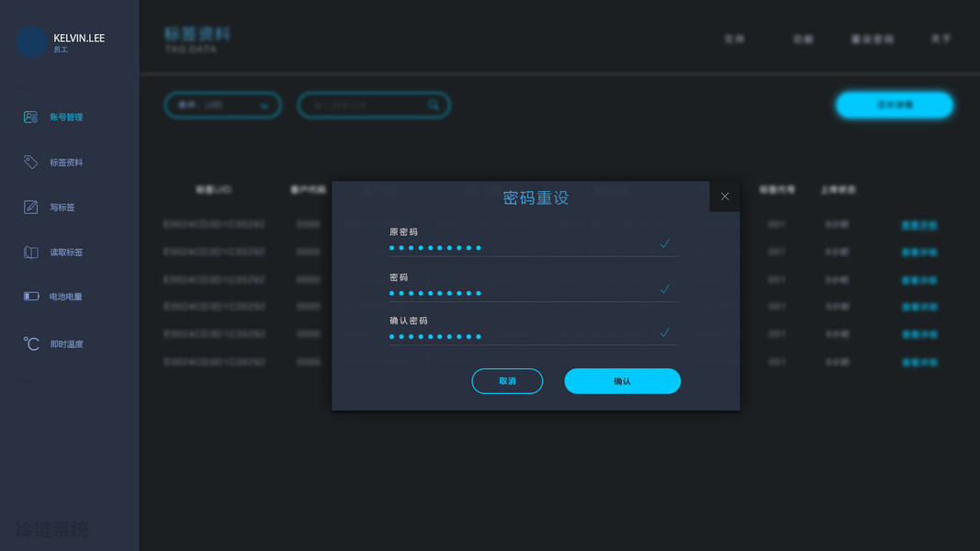Screen dimensions: 980x551
Task: Close the 密码重设 dialog
Action: 725,197
